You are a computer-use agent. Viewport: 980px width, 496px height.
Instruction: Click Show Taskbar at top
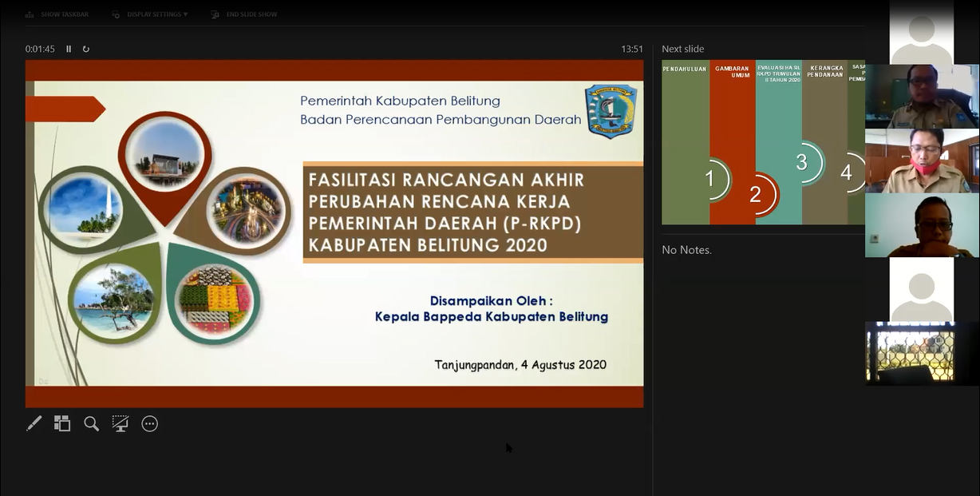point(64,14)
